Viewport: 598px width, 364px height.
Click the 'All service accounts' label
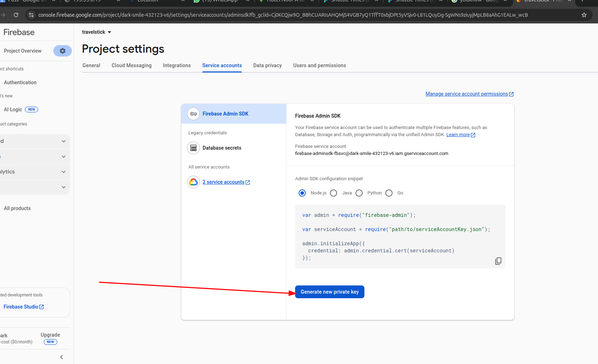click(x=209, y=167)
